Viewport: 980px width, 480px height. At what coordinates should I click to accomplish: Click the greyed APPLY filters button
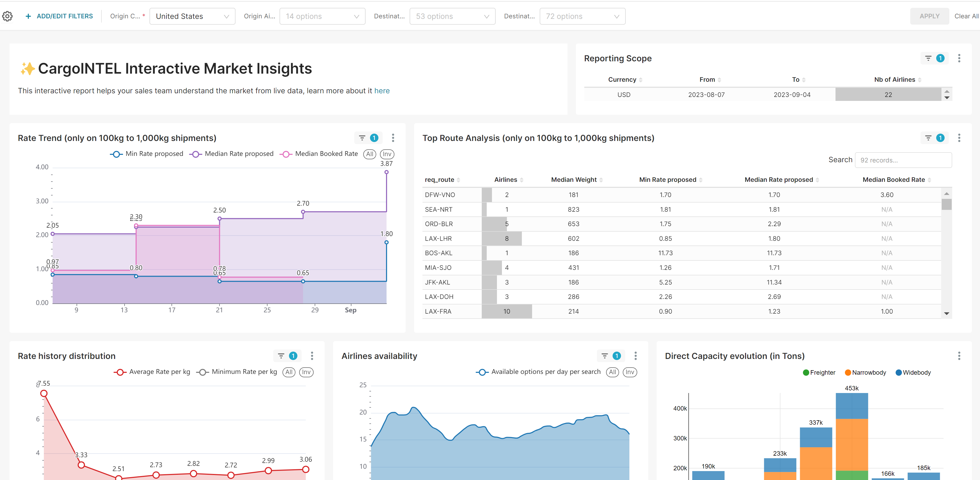tap(929, 16)
